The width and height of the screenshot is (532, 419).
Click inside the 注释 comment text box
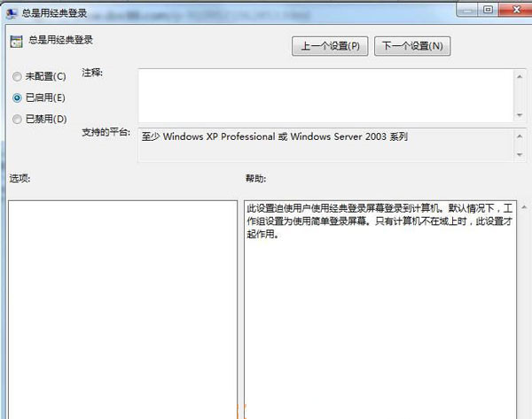pos(325,96)
